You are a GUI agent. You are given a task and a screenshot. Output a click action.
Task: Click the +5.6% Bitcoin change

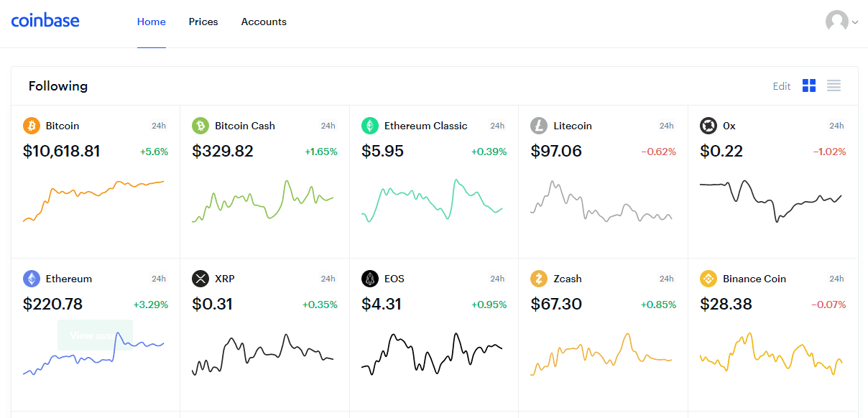pyautogui.click(x=153, y=152)
